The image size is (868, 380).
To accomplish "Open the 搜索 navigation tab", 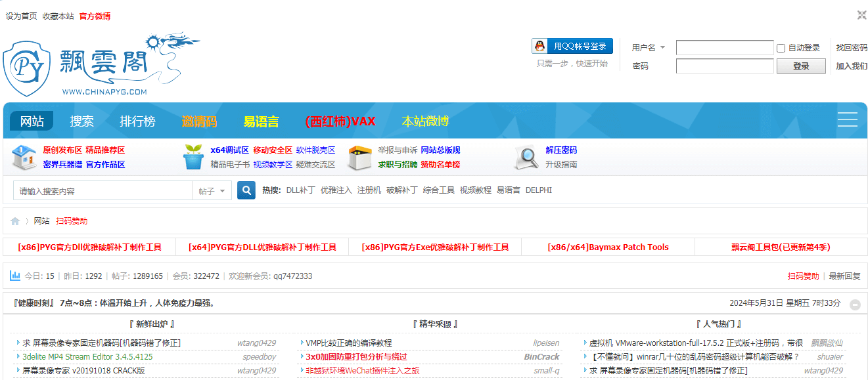I will click(82, 121).
